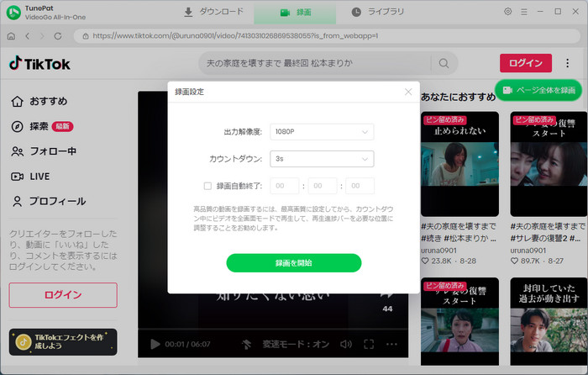588x375 pixels.
Task: Open プロフィール in TikTok sidebar
Action: 49,201
